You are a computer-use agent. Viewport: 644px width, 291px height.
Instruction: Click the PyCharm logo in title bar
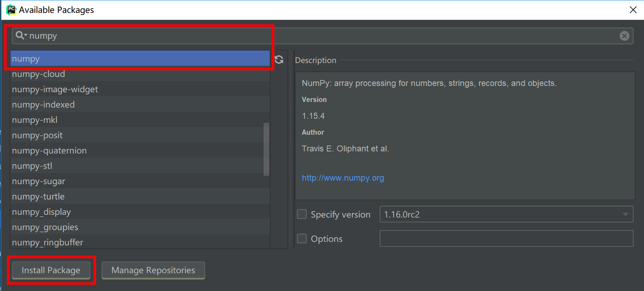pyautogui.click(x=11, y=10)
